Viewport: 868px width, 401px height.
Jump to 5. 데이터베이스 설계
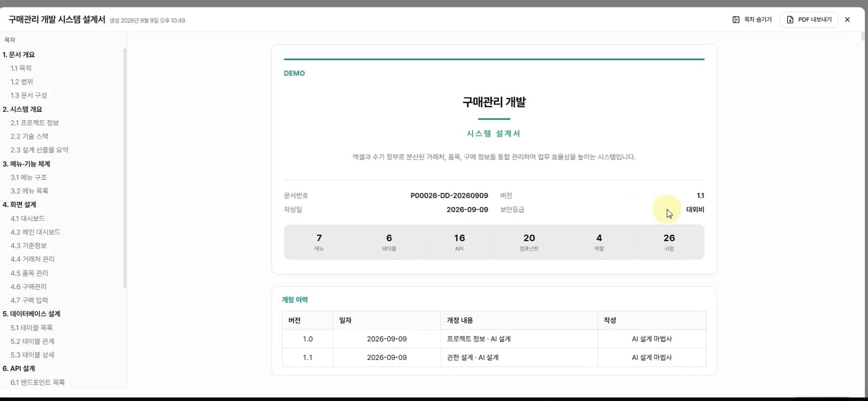31,314
